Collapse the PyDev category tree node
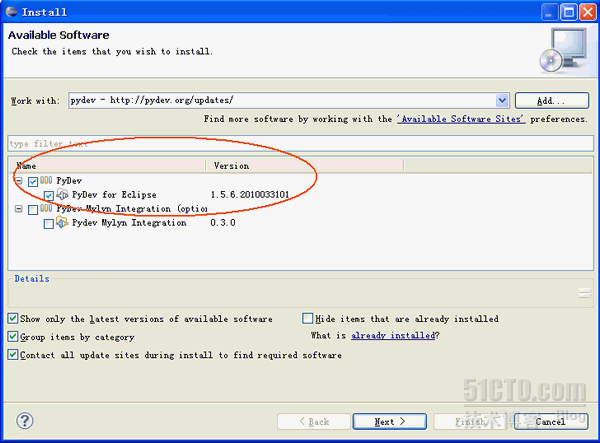Viewport: 600px width, 443px height. point(18,181)
